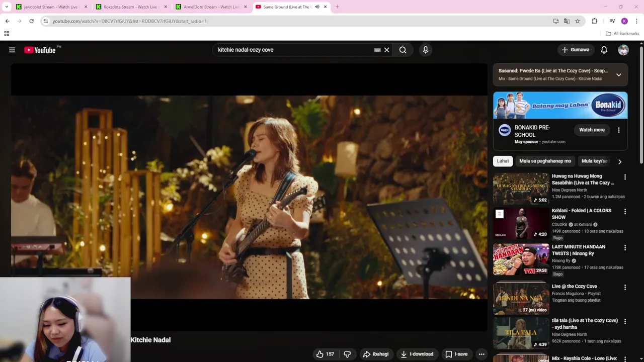Open options for BONAKID ad

click(x=619, y=130)
